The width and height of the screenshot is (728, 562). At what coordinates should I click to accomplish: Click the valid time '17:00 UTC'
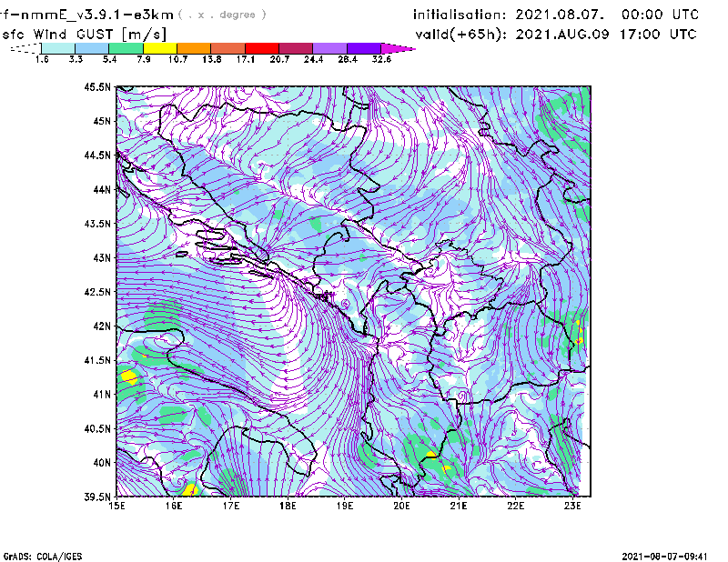[x=658, y=35]
